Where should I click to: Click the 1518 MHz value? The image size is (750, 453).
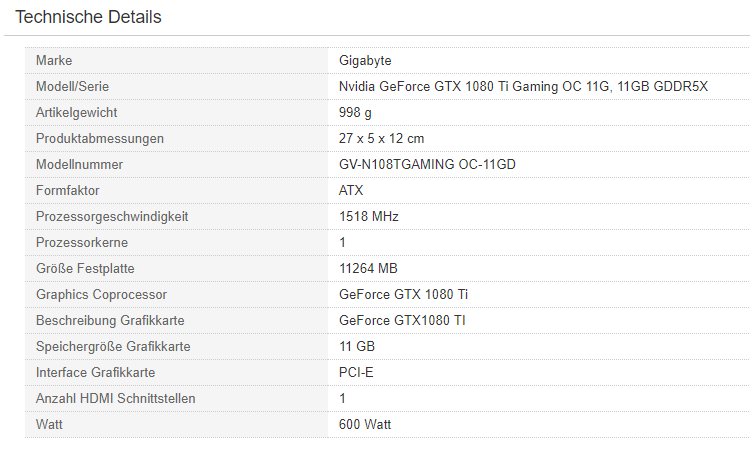point(369,216)
